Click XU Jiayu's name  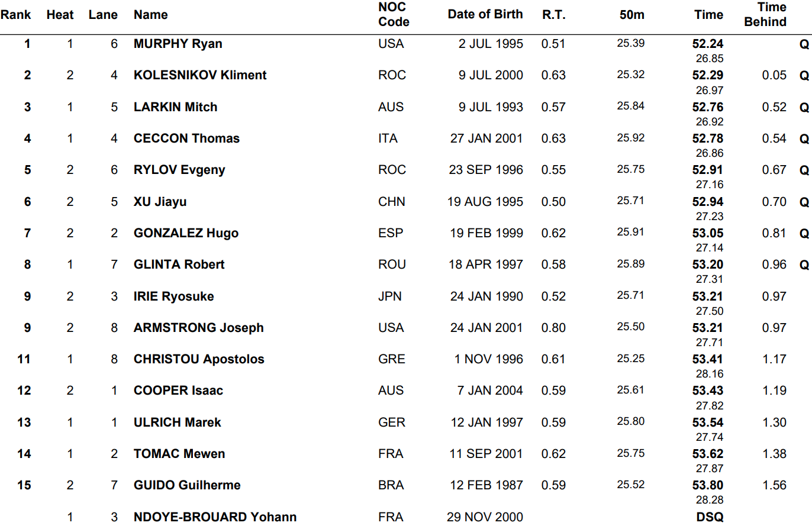click(160, 202)
